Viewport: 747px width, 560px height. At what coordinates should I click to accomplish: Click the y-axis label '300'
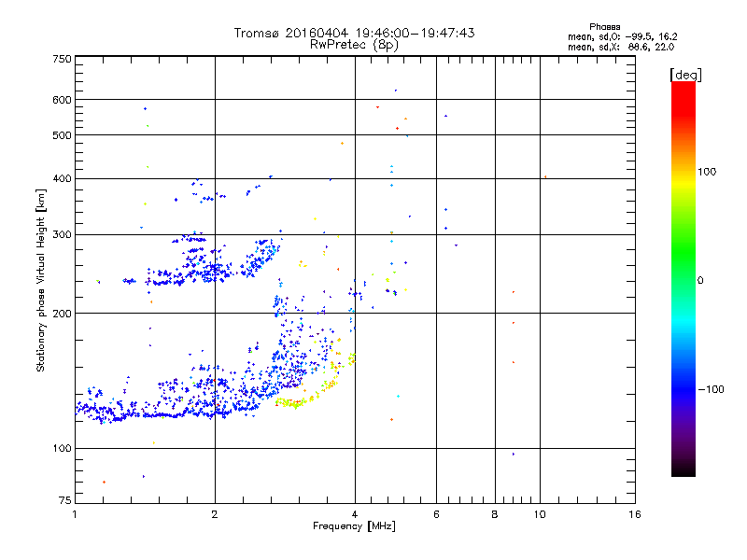tap(62, 234)
